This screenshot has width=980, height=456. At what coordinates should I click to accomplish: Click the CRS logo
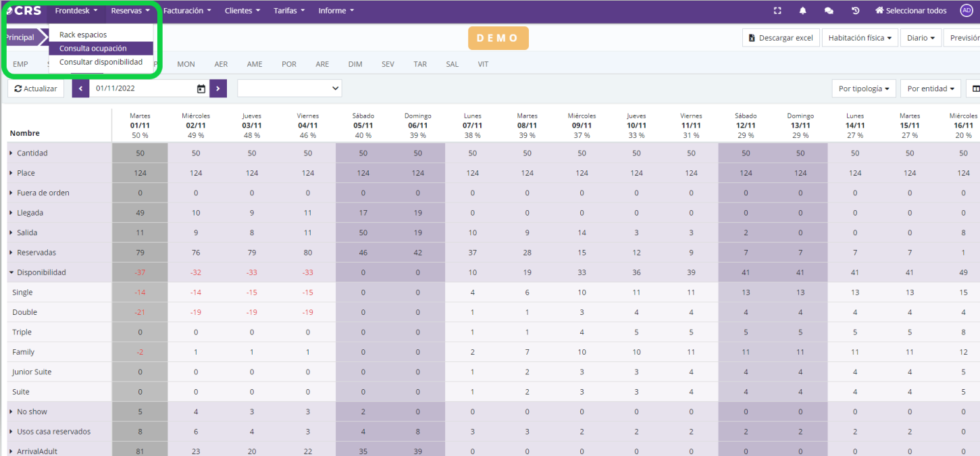point(24,11)
